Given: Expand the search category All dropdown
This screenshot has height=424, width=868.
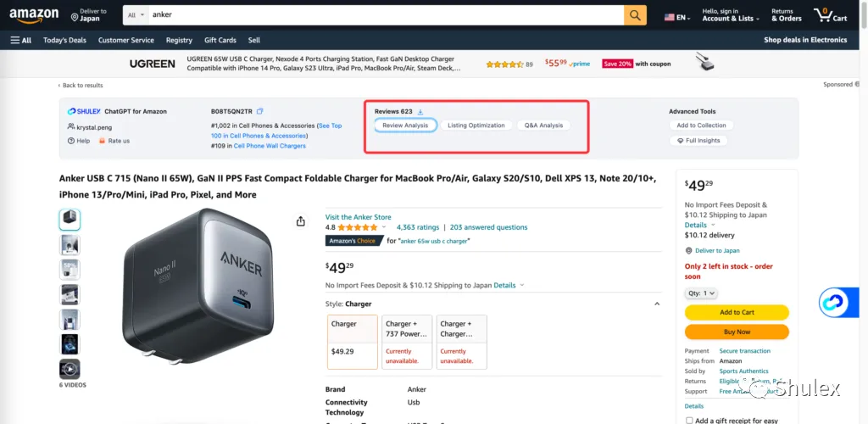Looking at the screenshot, I should pos(136,15).
